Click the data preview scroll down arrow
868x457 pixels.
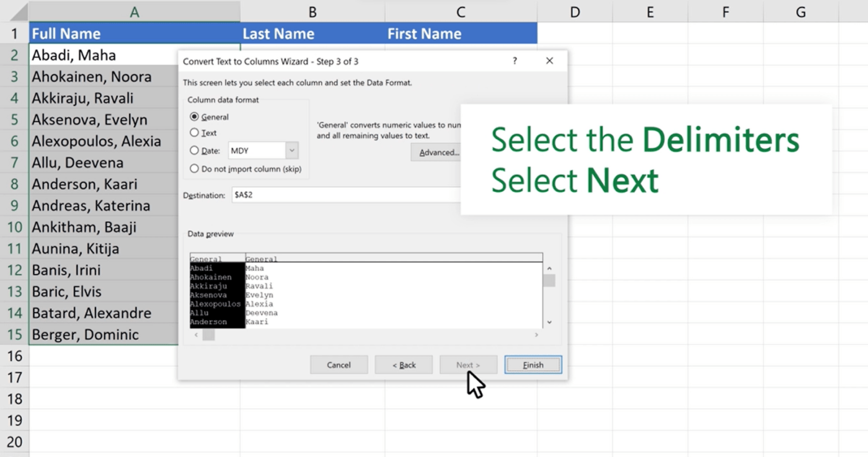pyautogui.click(x=549, y=322)
